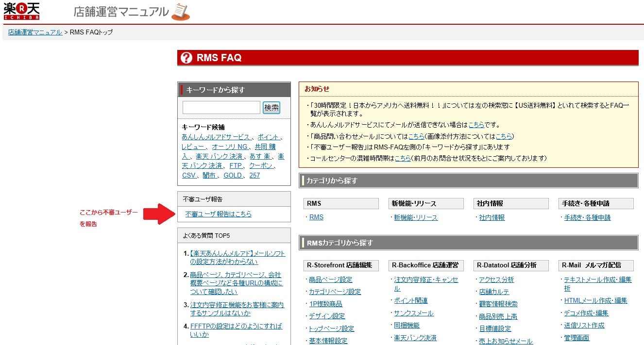Click the question mark icon in RMS FAQ header

click(x=186, y=58)
